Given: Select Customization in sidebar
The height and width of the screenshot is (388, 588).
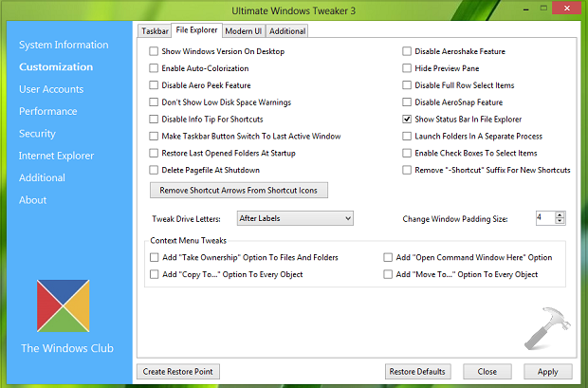Looking at the screenshot, I should pos(56,66).
